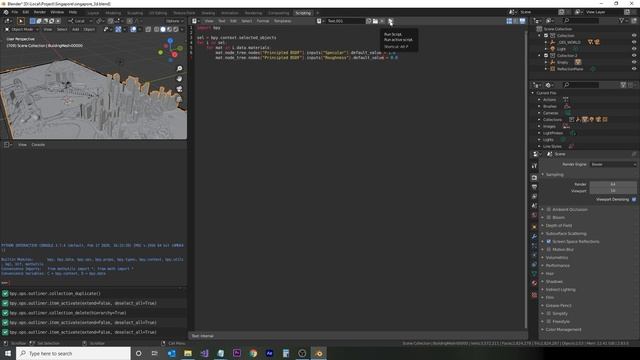640x360 pixels.
Task: Open the Format menu in text editor
Action: pos(263,21)
